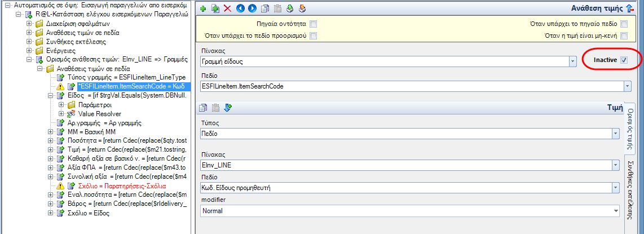Tick Όταν η τιμή είναι μη-κενή checkbox
644x234 pixels.
624,36
